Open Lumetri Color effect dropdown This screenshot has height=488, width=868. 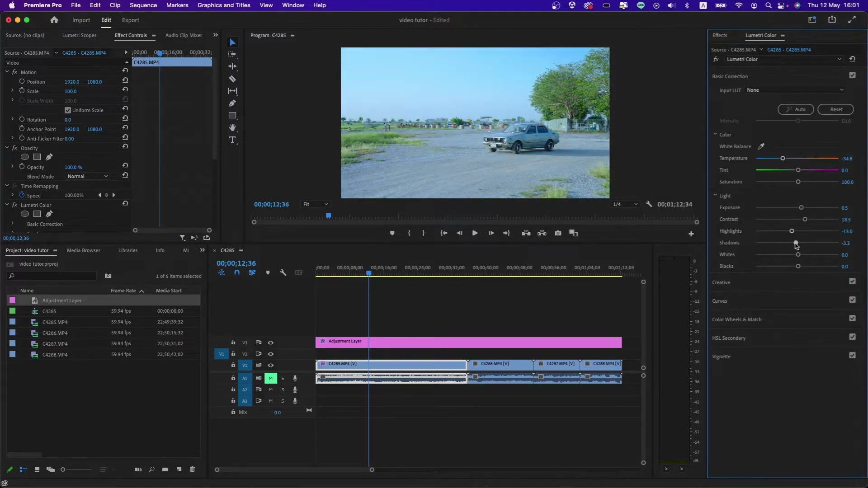783,59
